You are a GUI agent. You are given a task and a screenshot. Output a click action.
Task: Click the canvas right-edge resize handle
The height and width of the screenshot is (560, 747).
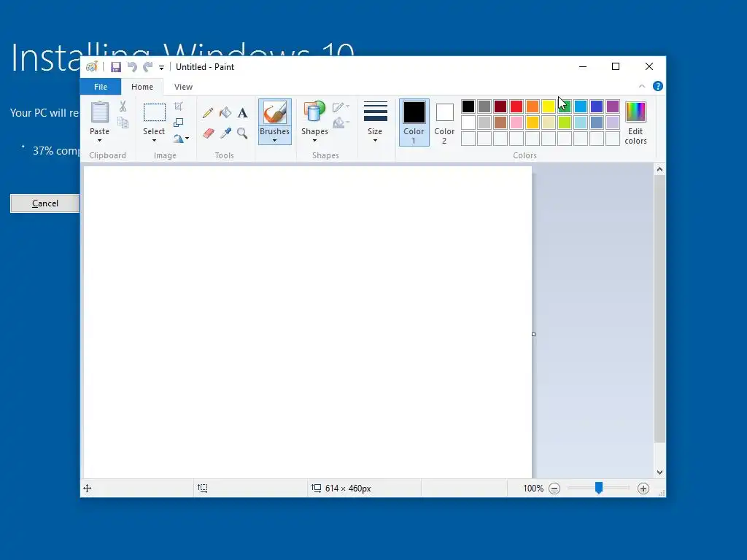(533, 334)
